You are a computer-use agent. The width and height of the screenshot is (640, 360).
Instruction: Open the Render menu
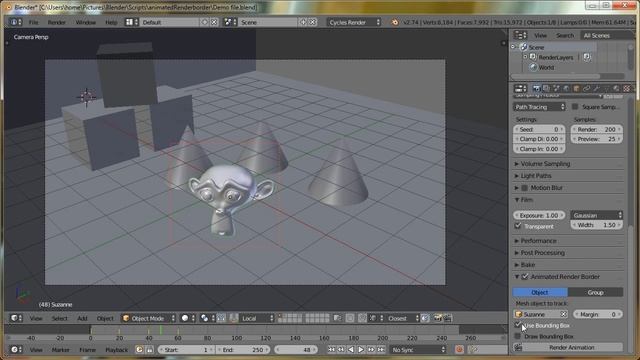[57, 22]
